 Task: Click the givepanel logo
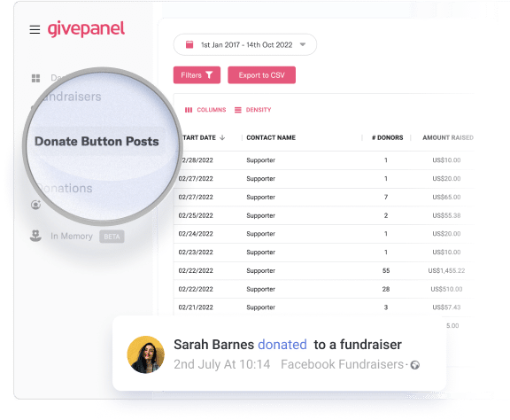coord(86,29)
